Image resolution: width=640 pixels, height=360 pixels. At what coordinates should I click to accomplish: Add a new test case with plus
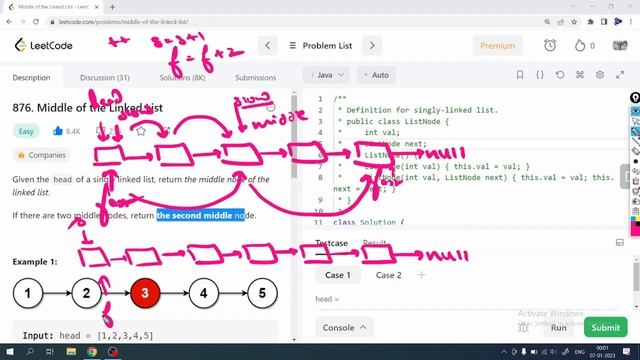[x=422, y=275]
